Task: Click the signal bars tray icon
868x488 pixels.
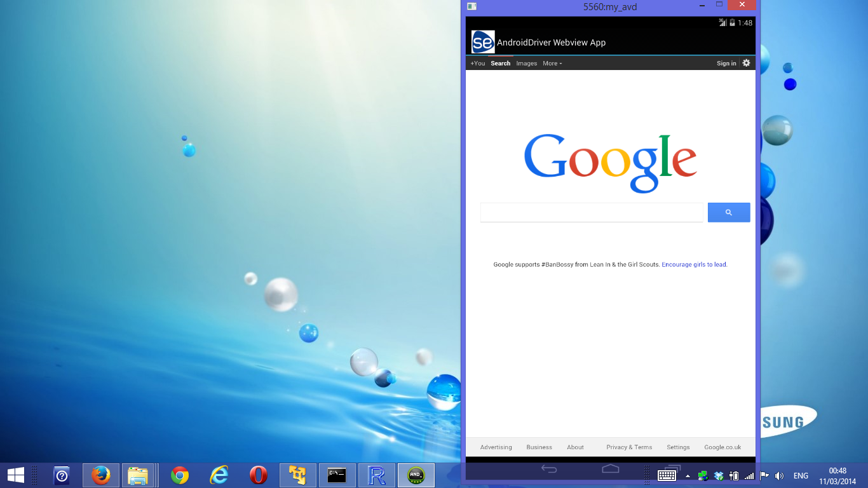Action: [749, 475]
